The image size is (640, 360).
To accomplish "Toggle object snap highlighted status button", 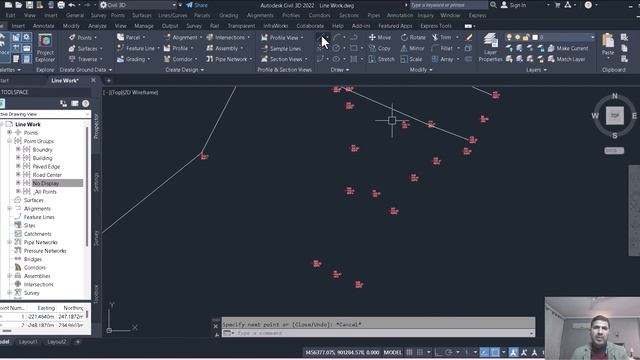I will 495,352.
